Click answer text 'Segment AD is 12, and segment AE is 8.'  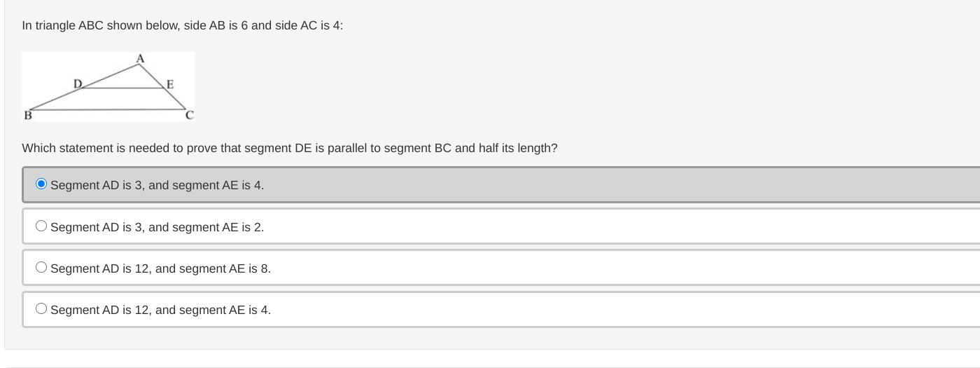pyautogui.click(x=161, y=268)
